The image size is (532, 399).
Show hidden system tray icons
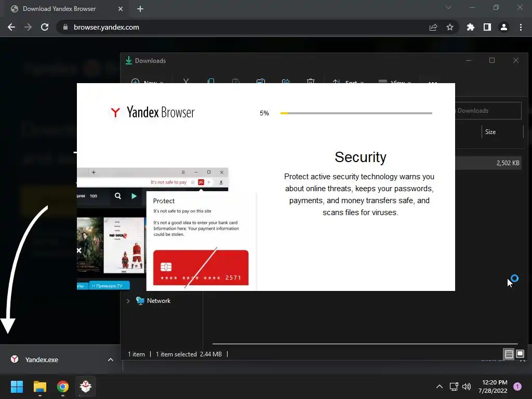440,387
